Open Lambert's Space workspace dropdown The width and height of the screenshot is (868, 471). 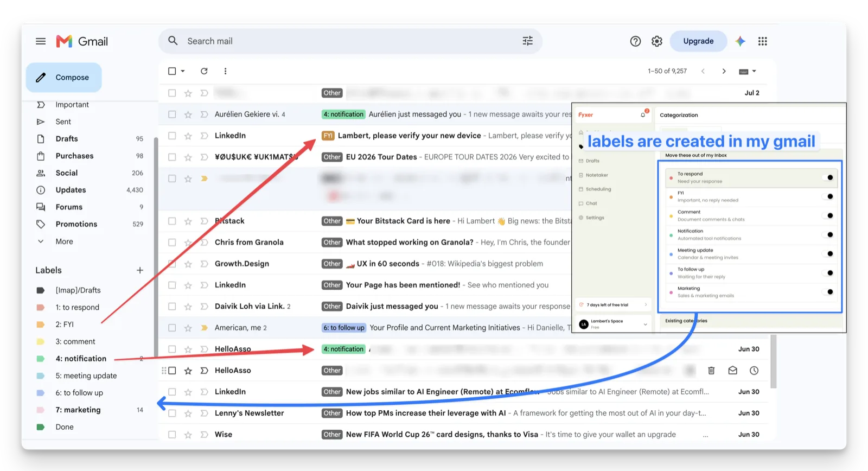click(645, 324)
